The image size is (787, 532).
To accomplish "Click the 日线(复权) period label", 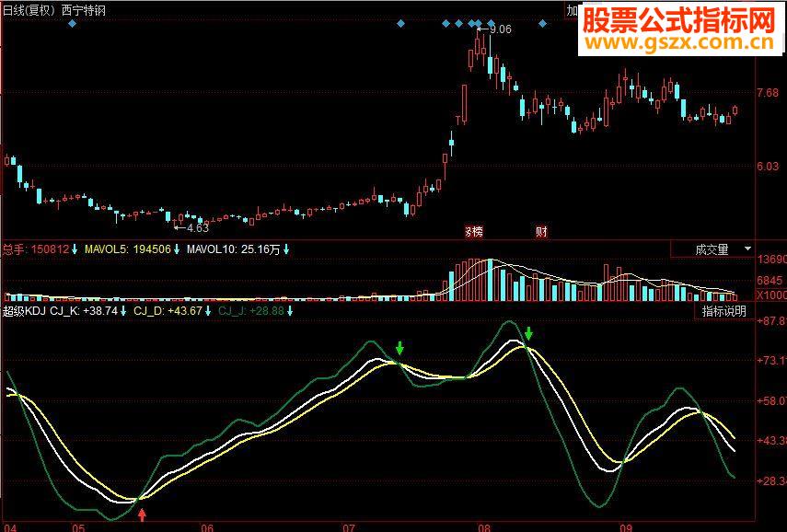I will click(x=29, y=10).
